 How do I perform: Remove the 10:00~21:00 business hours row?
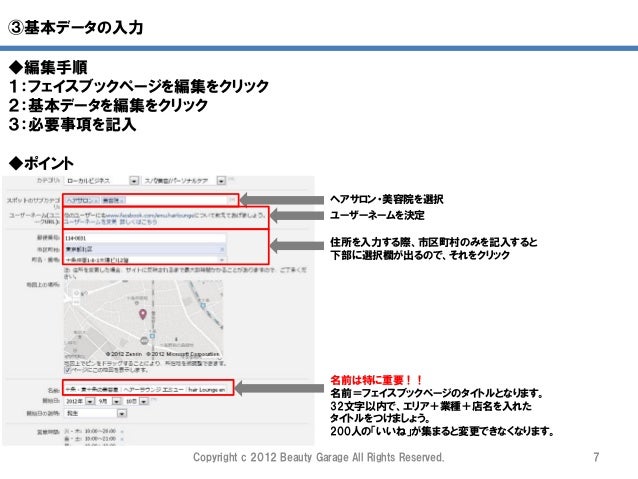coord(122,439)
